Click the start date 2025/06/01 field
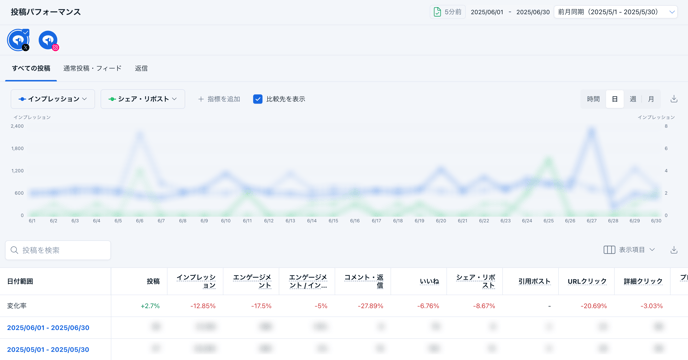This screenshot has height=360, width=688. tap(487, 12)
